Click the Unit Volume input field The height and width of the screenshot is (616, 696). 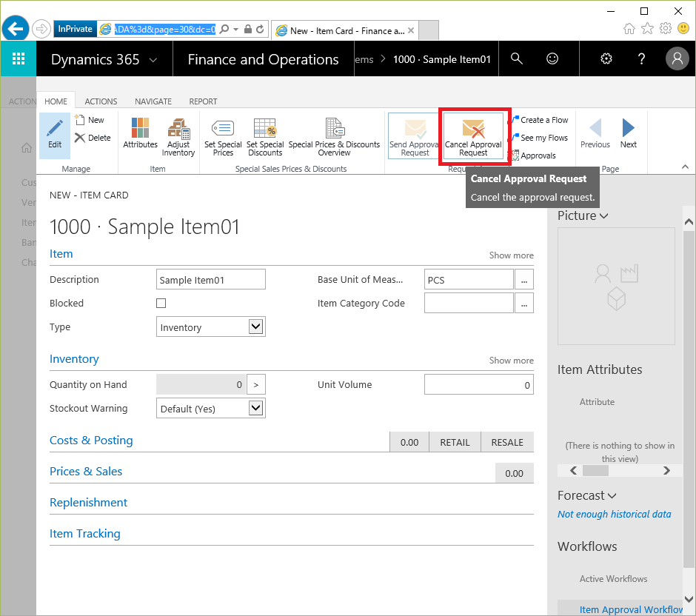(x=479, y=384)
